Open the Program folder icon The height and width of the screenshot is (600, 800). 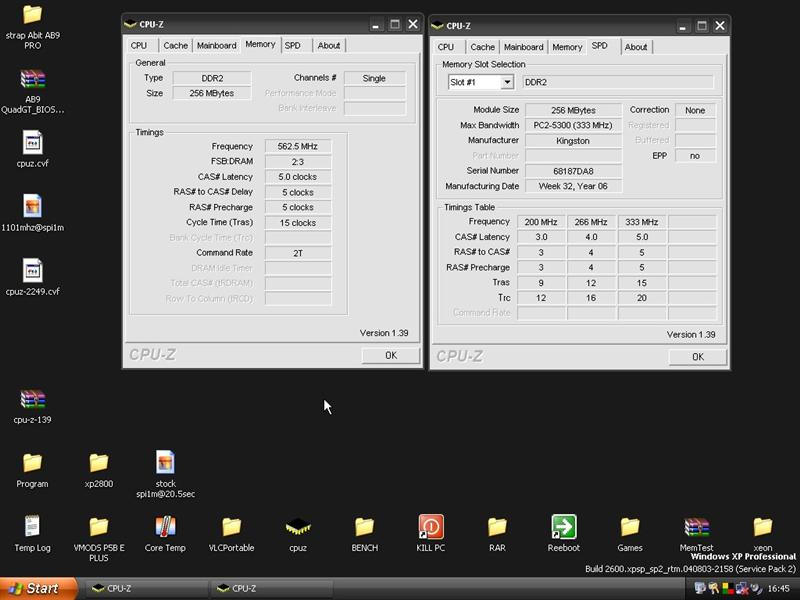[x=32, y=463]
